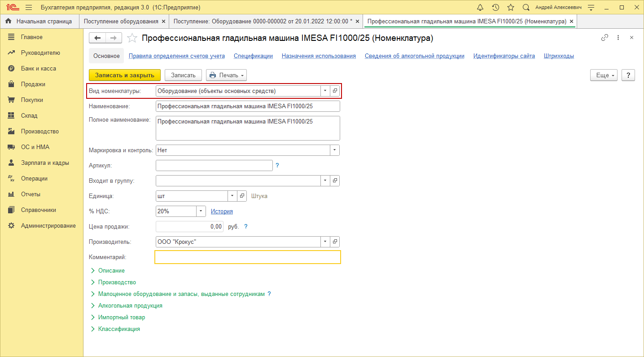Go back with left arrow button
Screen dimensions: 644x357
[97, 38]
